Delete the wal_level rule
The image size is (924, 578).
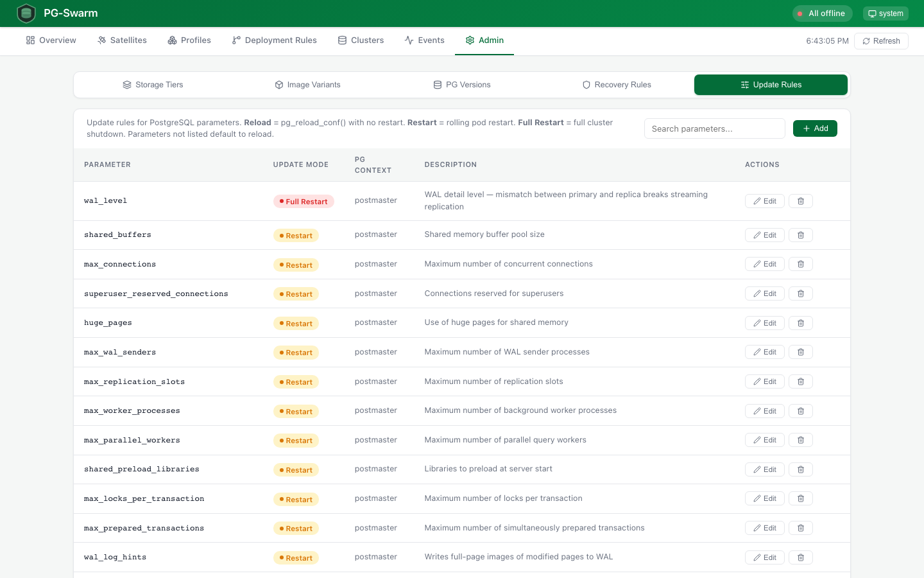coord(800,201)
